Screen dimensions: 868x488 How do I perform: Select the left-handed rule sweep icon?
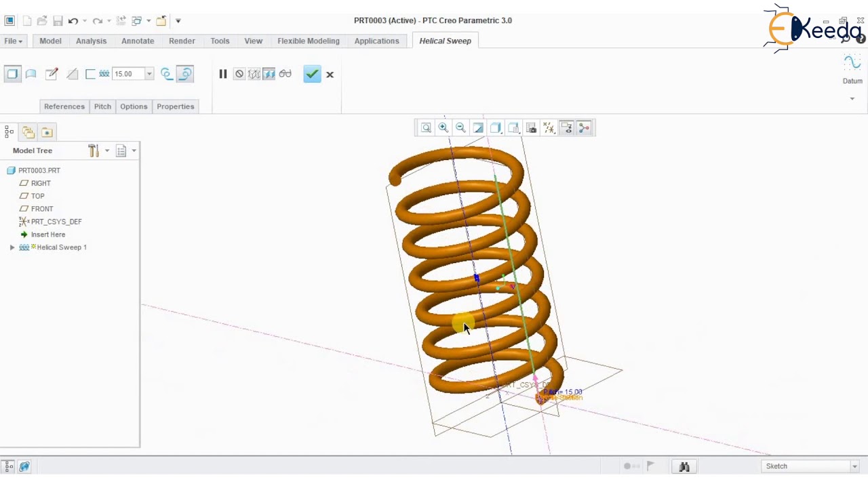(x=166, y=74)
